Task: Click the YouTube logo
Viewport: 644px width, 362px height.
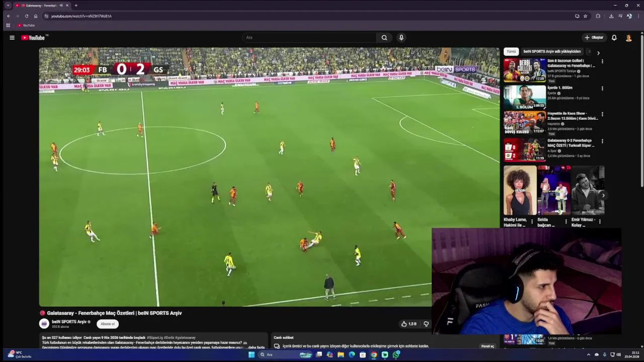Action: [33, 38]
